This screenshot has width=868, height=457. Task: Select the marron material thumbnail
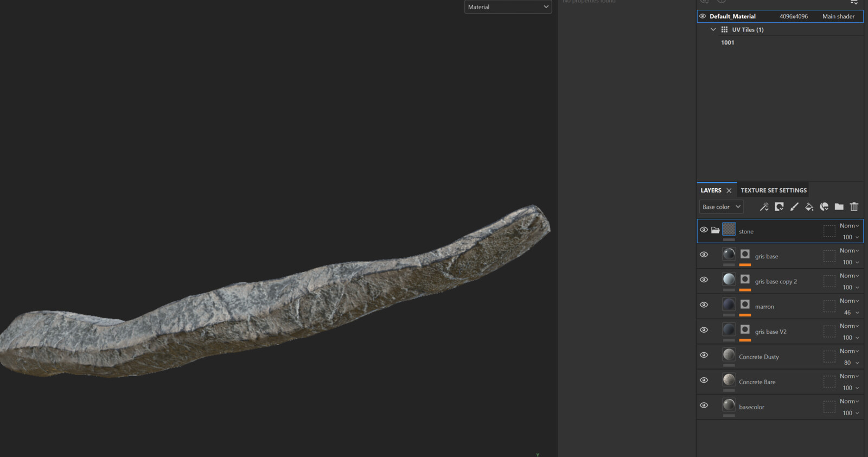(x=729, y=304)
